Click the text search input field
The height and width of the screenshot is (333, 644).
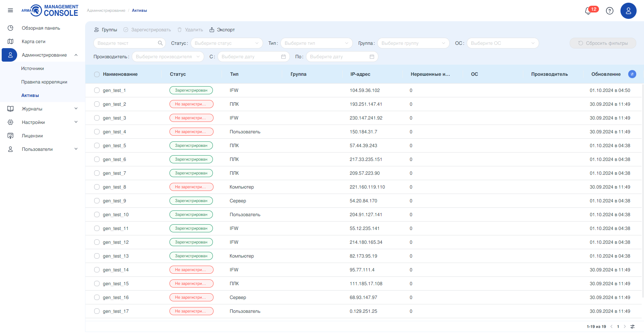129,43
